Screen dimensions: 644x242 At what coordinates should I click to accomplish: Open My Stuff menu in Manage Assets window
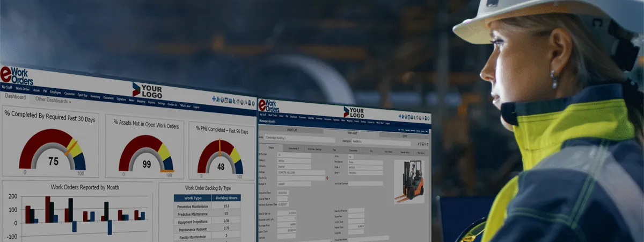click(x=263, y=115)
